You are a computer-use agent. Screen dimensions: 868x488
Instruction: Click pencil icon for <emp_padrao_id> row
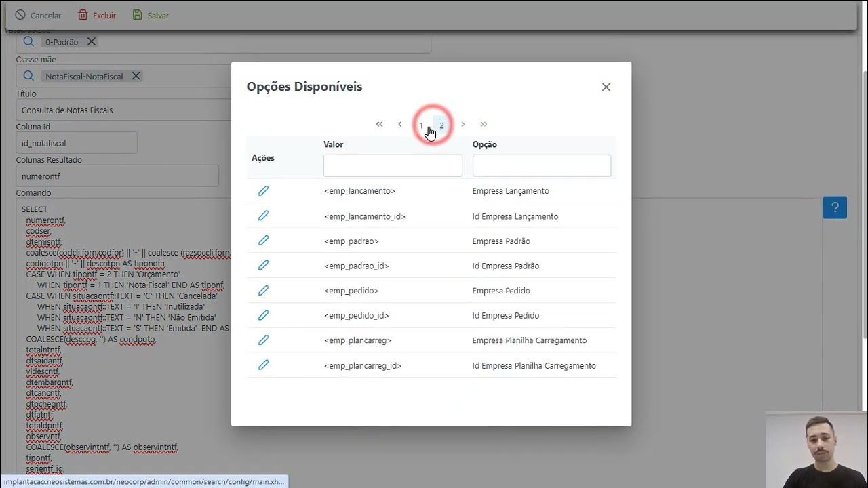[263, 265]
